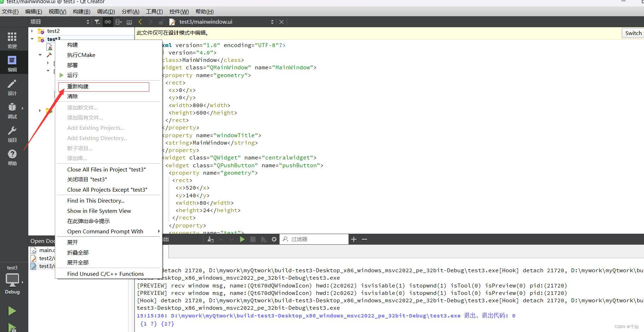Open the 项目 view selector combo box
The width and height of the screenshot is (644, 332).
click(x=60, y=22)
